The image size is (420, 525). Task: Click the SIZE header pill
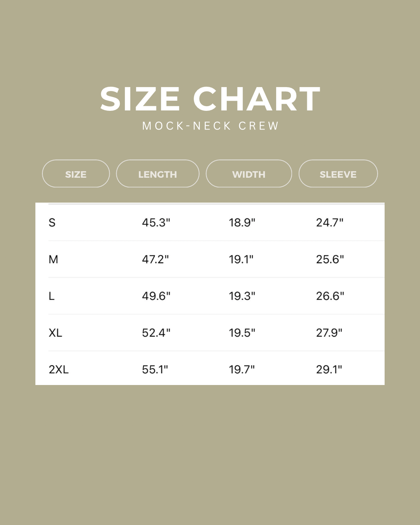[76, 174]
